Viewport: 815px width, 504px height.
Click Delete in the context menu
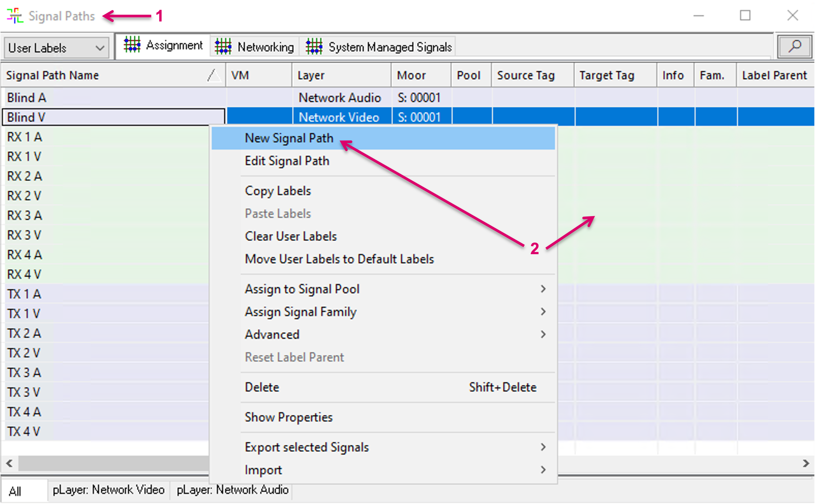[262, 387]
